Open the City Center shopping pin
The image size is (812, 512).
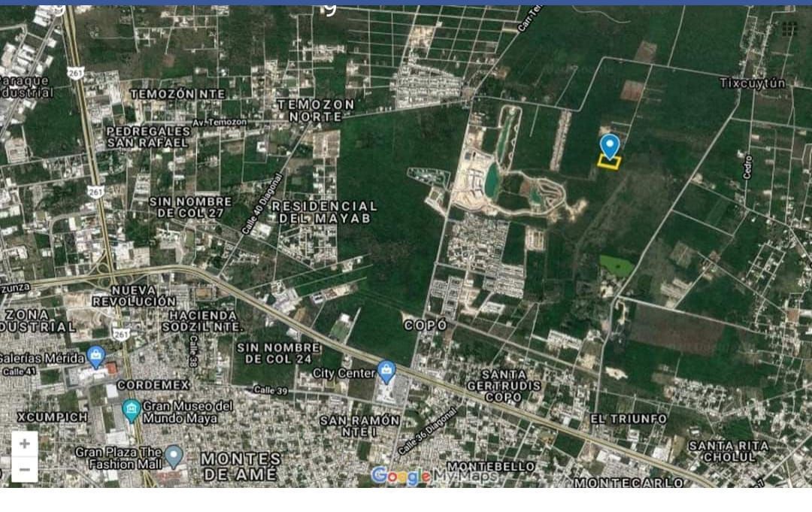386,372
